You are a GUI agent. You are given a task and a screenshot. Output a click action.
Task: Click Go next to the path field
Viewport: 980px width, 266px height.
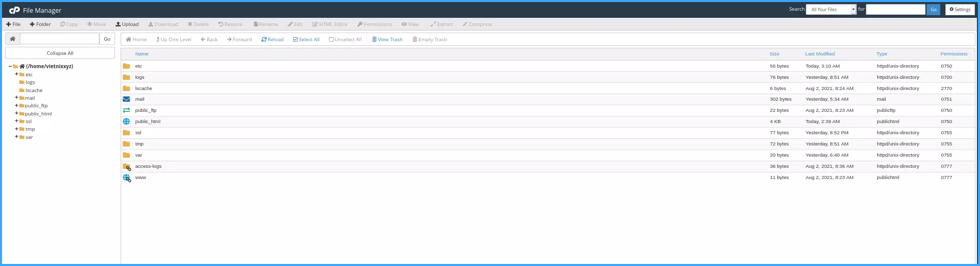click(x=107, y=39)
